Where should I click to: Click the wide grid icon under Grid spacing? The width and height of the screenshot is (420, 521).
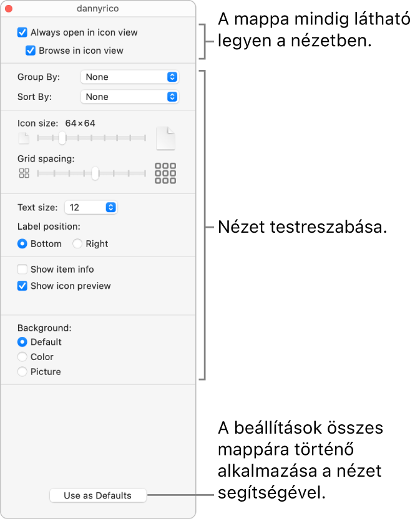point(165,173)
